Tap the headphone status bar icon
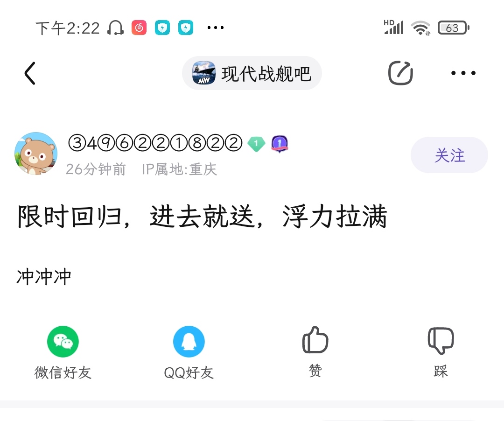This screenshot has width=504, height=421. click(x=115, y=28)
